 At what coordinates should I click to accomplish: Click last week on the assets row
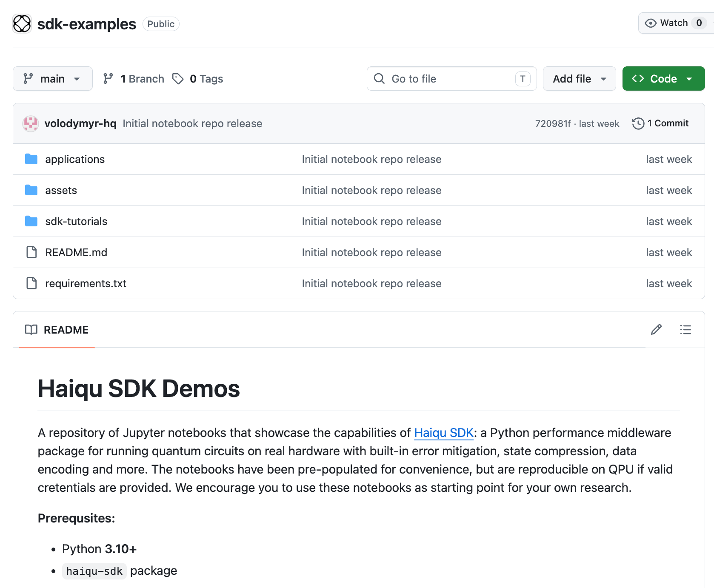pos(669,190)
